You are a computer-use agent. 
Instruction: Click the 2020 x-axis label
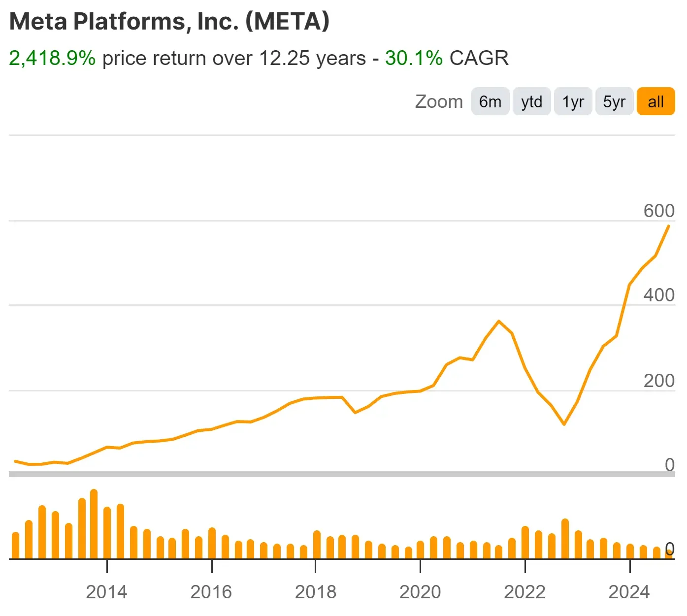tap(420, 591)
